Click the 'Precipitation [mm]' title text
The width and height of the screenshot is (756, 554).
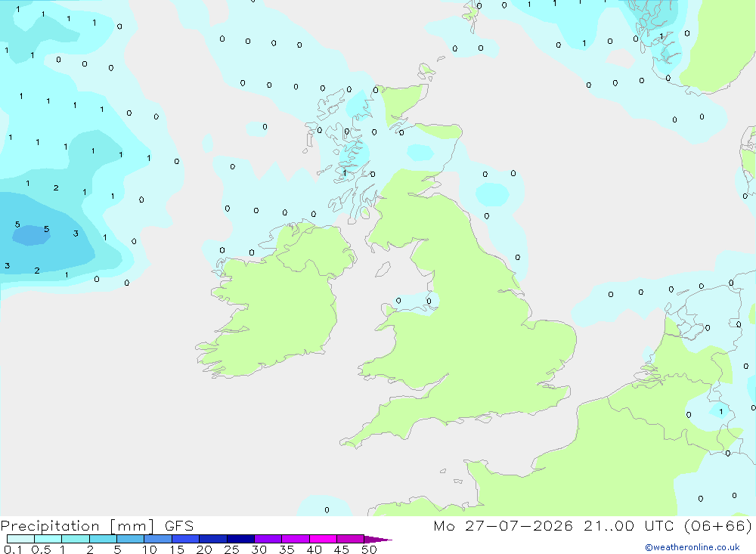[x=78, y=526]
